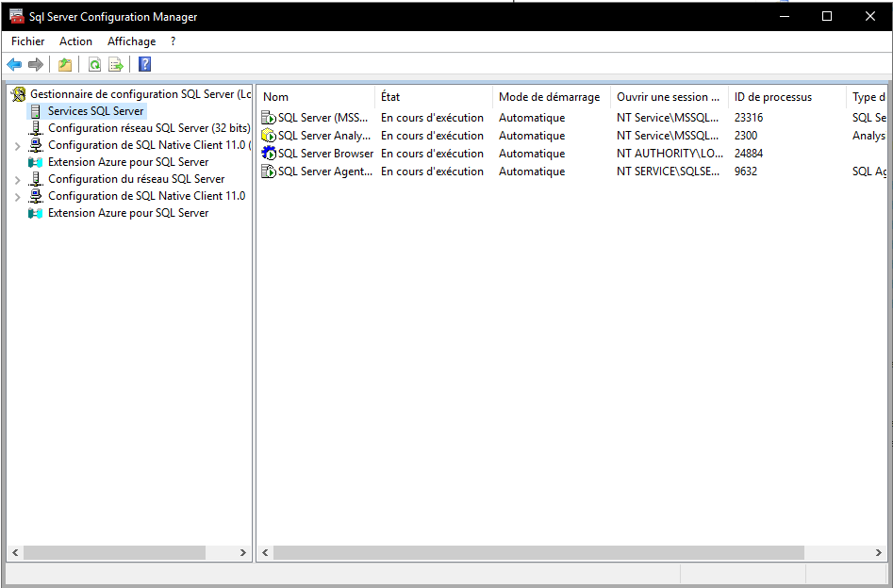Viewport: 893px width, 588px height.
Task: Click process ID 24884
Action: click(x=749, y=153)
